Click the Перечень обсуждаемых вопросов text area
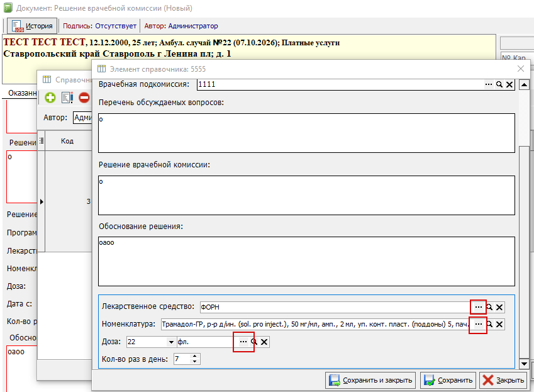The width and height of the screenshot is (534, 392). pyautogui.click(x=306, y=133)
